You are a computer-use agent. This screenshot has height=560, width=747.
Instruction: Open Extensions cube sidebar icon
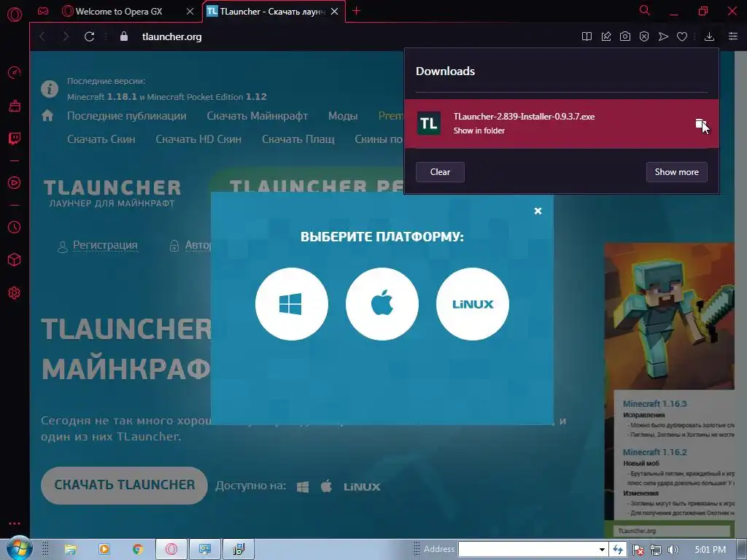point(15,260)
